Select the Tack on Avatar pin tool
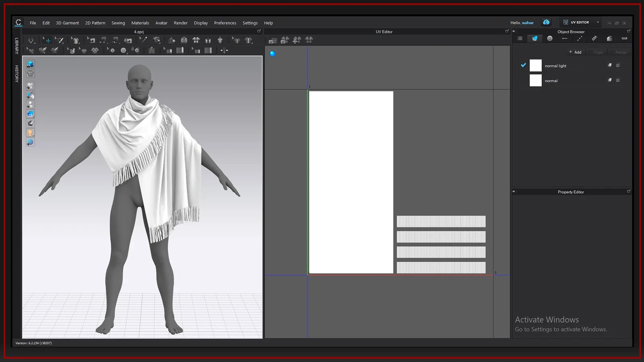This screenshot has width=644, height=362. [157, 40]
